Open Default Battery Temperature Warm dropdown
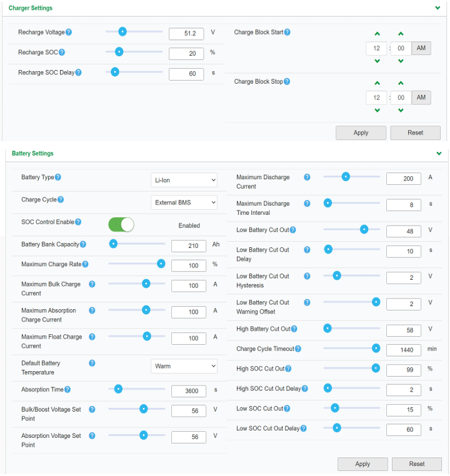Image resolution: width=450 pixels, height=476 pixels. [x=184, y=367]
